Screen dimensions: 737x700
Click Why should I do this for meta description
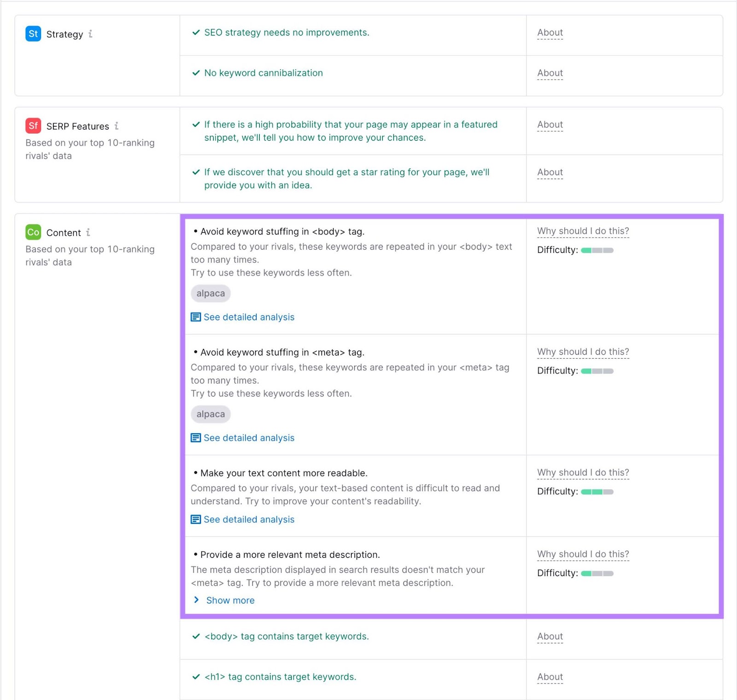click(583, 554)
